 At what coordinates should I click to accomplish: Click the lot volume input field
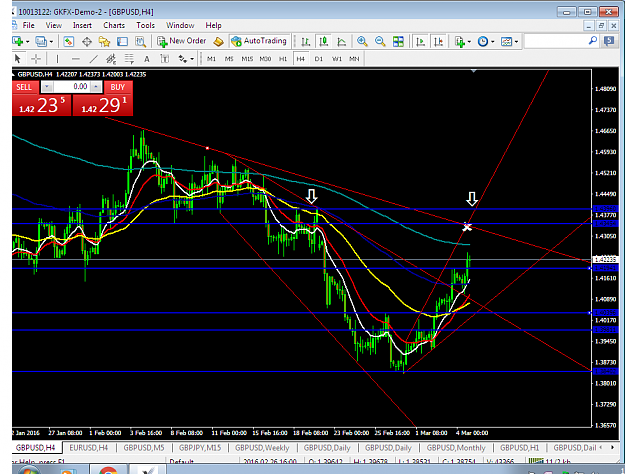pos(72,87)
